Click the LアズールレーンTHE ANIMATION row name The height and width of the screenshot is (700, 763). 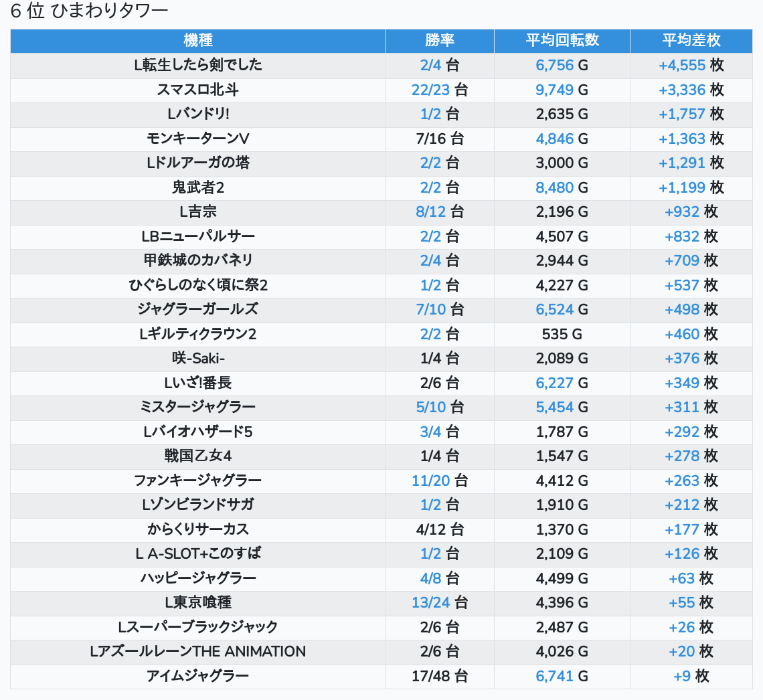point(198,651)
